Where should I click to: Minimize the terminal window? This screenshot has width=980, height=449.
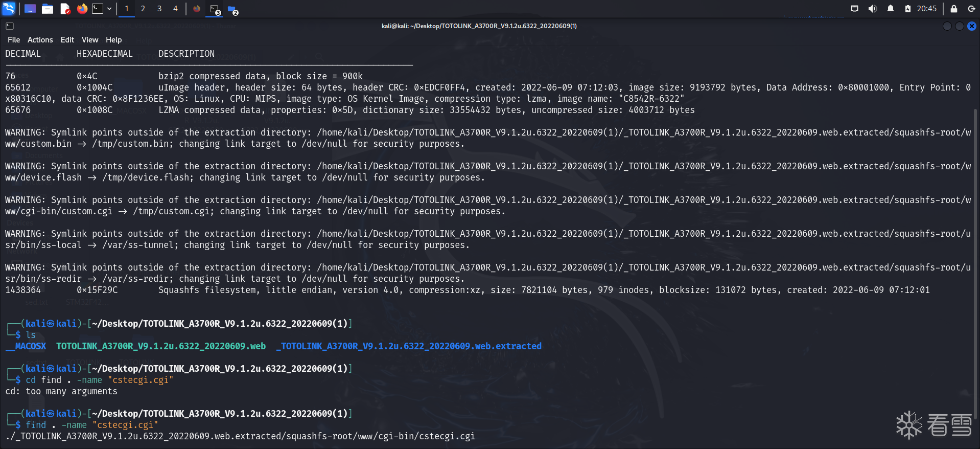click(x=947, y=26)
